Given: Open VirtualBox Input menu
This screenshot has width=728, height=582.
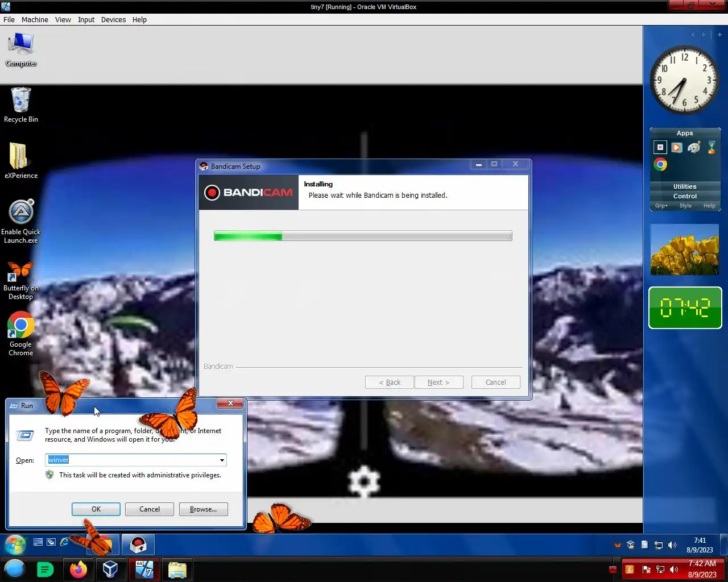Looking at the screenshot, I should click(86, 19).
